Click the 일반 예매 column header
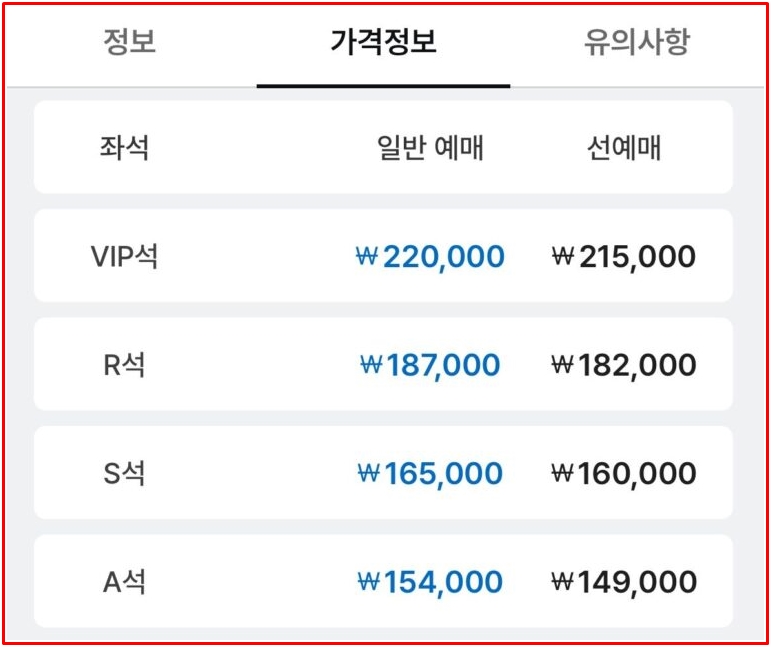The image size is (771, 647). pyautogui.click(x=430, y=147)
